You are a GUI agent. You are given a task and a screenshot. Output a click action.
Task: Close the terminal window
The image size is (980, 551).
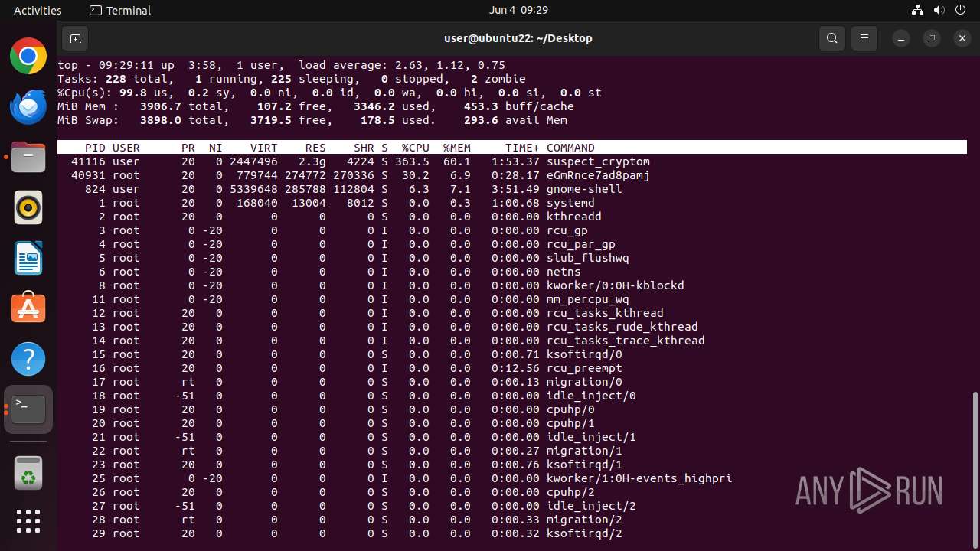(x=962, y=38)
